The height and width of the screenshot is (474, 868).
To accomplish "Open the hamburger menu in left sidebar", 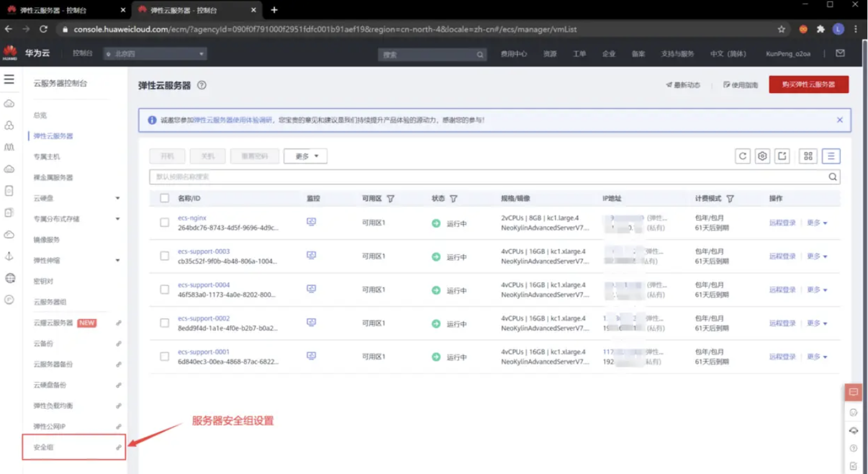I will coord(9,79).
